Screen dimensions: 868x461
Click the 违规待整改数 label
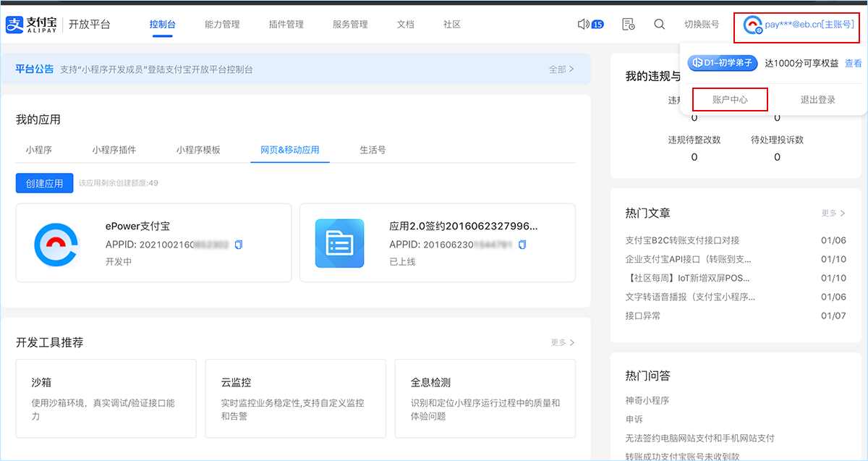point(694,140)
